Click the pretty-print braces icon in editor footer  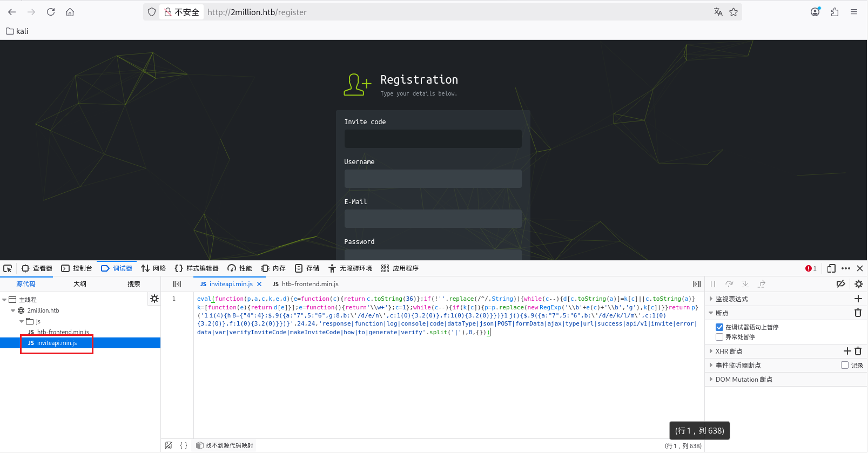point(184,445)
